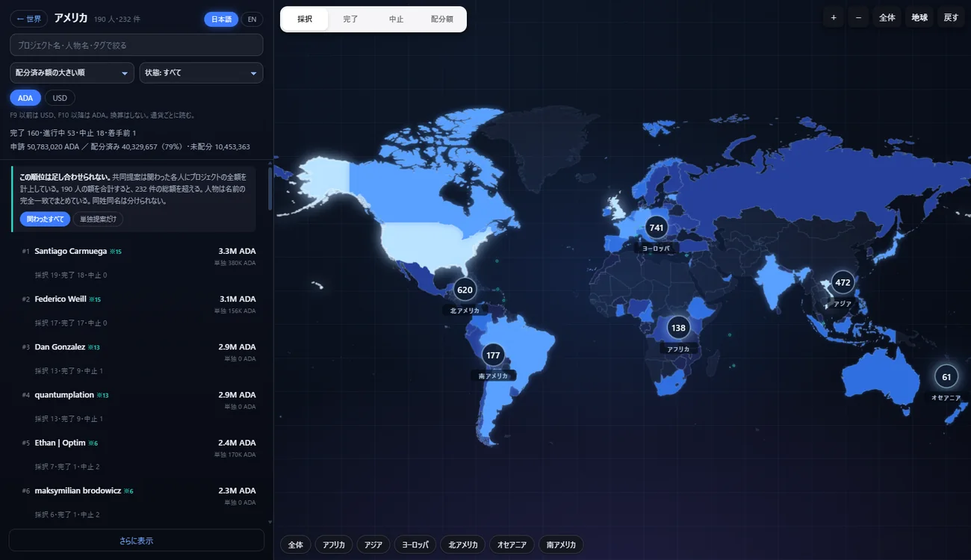Image resolution: width=971 pixels, height=560 pixels.
Task: Open Federico Weill's entry
Action: click(x=139, y=310)
